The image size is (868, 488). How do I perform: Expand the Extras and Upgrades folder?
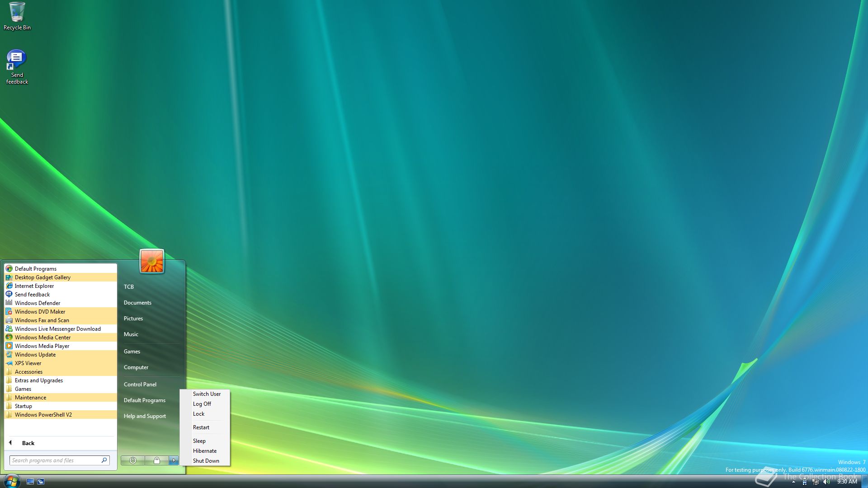(x=61, y=380)
